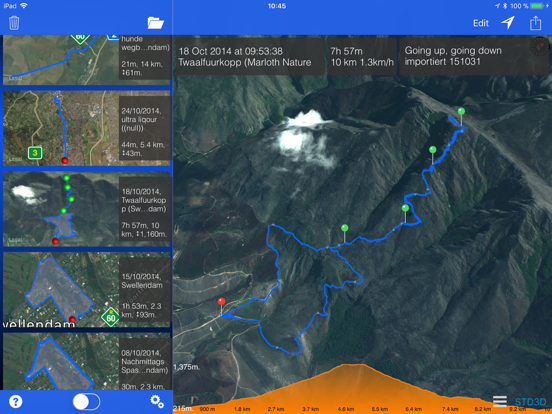Image resolution: width=552 pixels, height=414 pixels.
Task: Open the hamburger layers menu icon
Action: pyautogui.click(x=500, y=401)
